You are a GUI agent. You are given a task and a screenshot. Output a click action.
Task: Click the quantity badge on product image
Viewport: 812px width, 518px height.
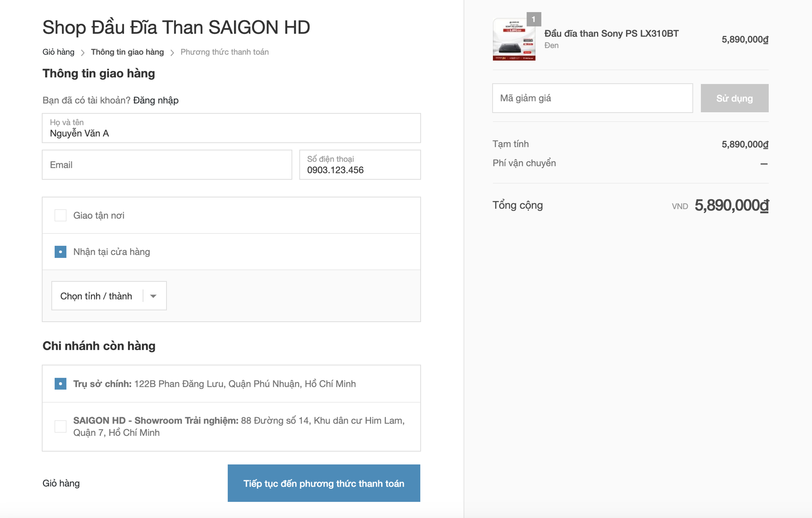tap(534, 19)
